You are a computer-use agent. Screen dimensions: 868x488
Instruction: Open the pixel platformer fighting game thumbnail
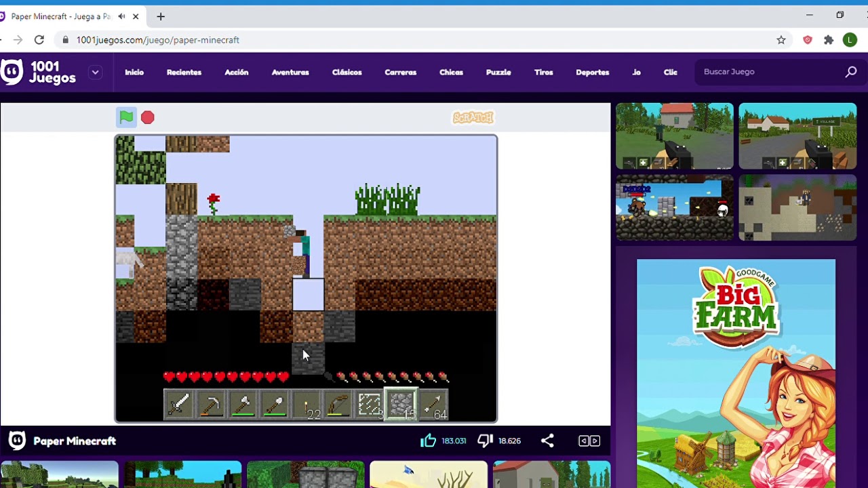(674, 208)
